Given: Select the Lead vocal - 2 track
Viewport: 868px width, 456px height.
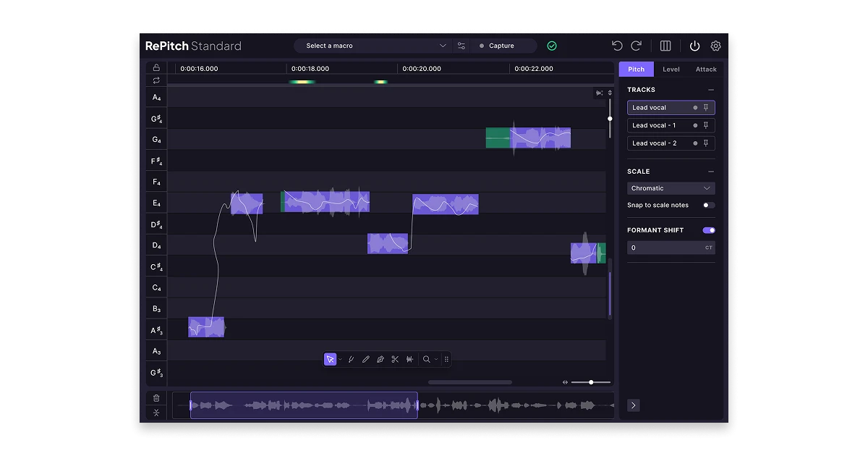Looking at the screenshot, I should pos(655,143).
